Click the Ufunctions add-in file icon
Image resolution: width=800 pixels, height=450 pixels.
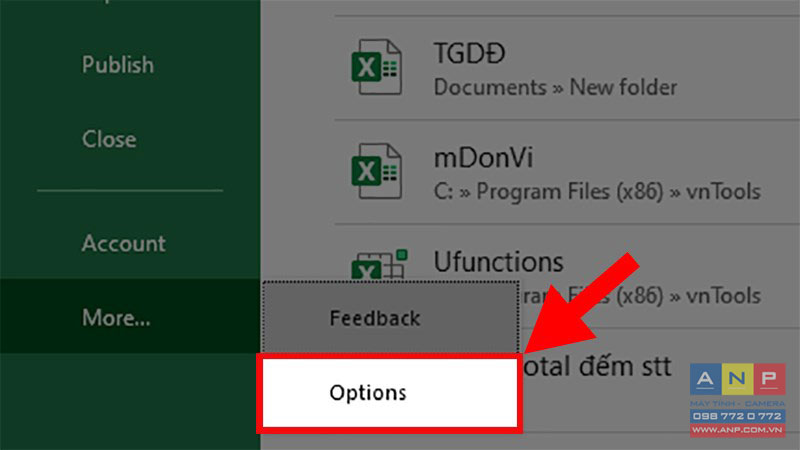pos(380,264)
